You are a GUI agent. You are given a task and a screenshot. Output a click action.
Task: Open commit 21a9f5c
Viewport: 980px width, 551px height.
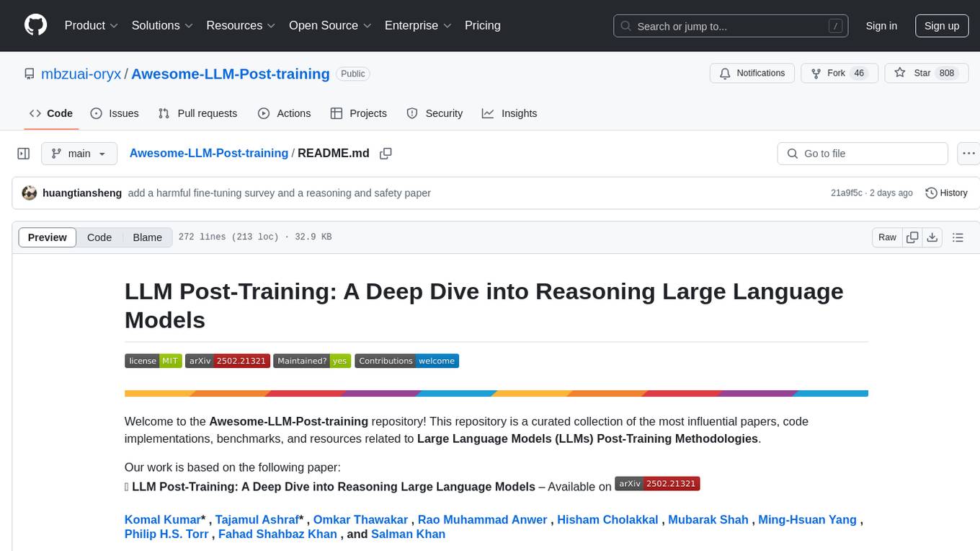click(847, 193)
